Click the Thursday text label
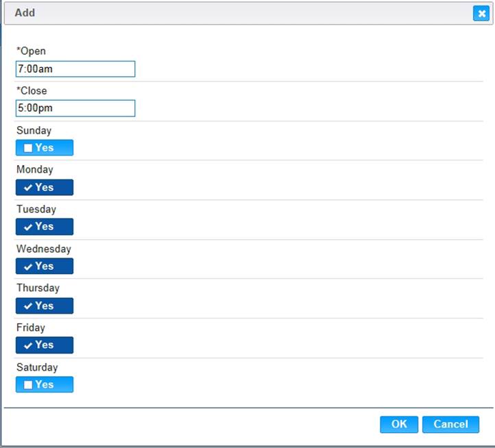Screen dimensions: 495x448 pyautogui.click(x=38, y=288)
